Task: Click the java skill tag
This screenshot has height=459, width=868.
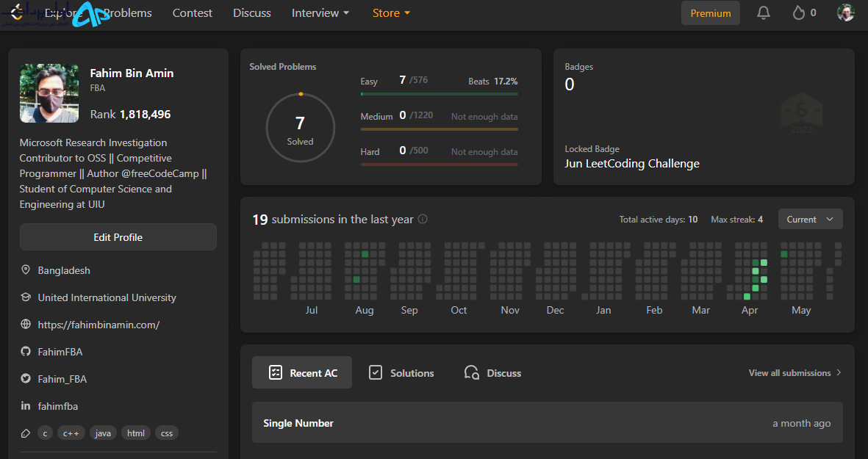Action: (x=103, y=433)
